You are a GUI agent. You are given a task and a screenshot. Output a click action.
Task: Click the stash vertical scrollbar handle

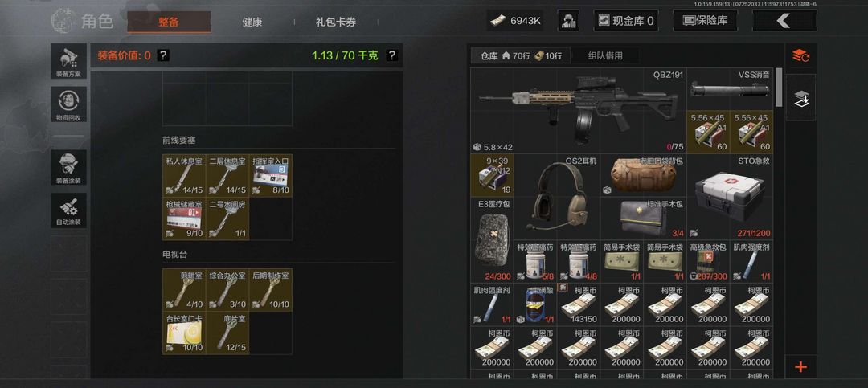coord(779,88)
